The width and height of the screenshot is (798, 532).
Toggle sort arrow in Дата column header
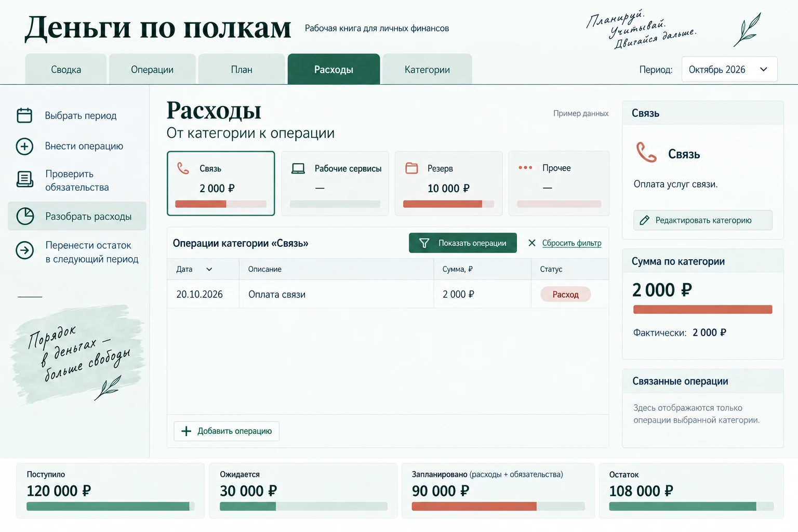[209, 269]
